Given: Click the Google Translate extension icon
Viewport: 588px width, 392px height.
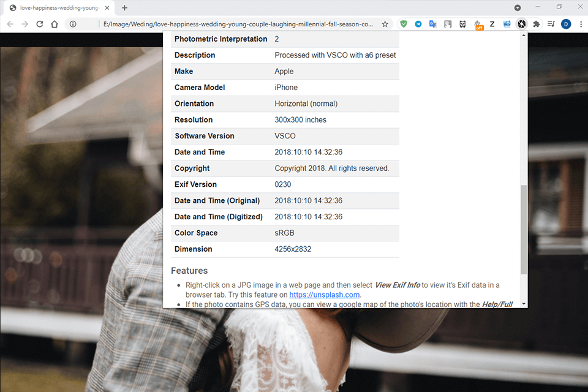Looking at the screenshot, I should (x=432, y=23).
